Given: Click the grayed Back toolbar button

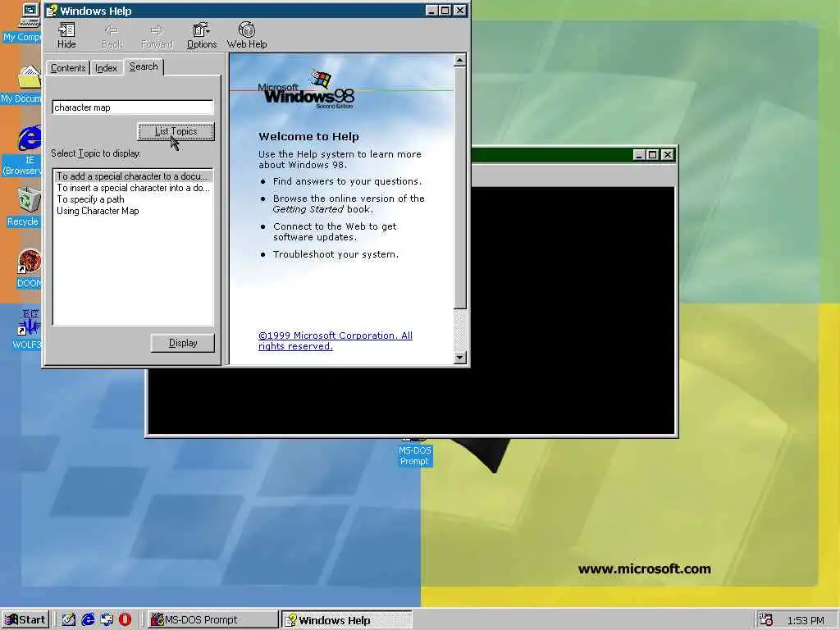Looking at the screenshot, I should coord(112,36).
